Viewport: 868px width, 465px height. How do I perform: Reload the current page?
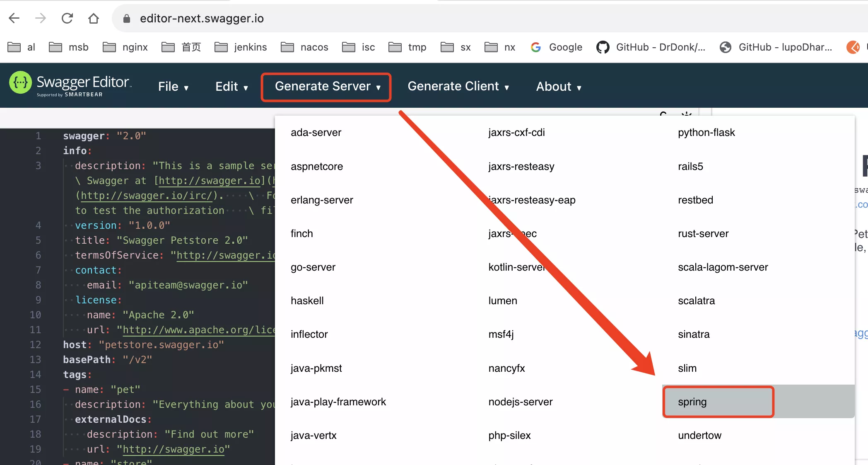(67, 18)
